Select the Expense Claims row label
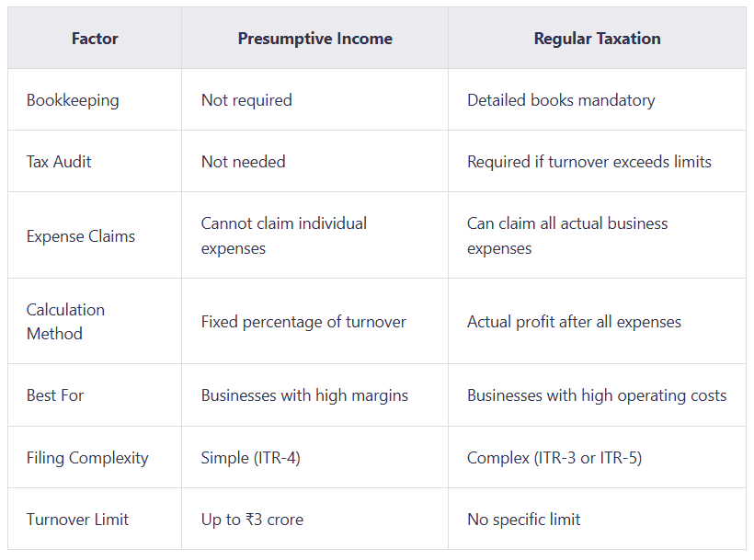 81,236
